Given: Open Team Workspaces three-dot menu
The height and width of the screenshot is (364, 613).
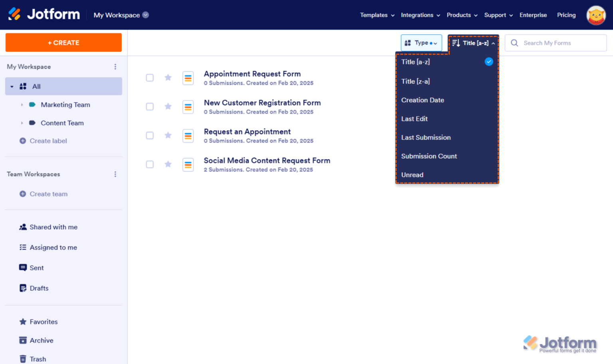Looking at the screenshot, I should coord(115,174).
